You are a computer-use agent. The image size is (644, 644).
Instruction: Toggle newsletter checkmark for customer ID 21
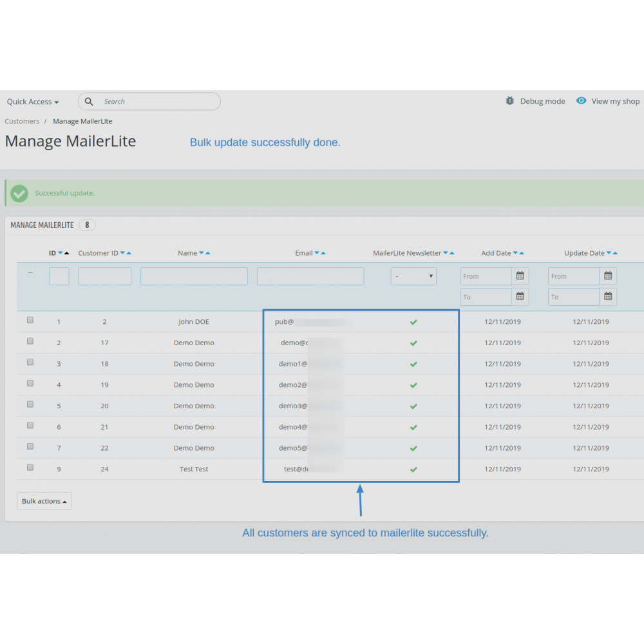[x=413, y=427]
